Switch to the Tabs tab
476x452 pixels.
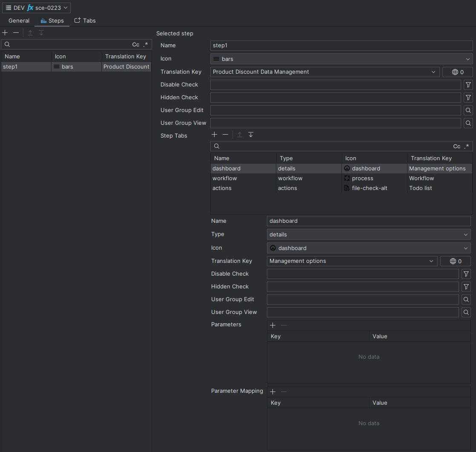tap(85, 20)
